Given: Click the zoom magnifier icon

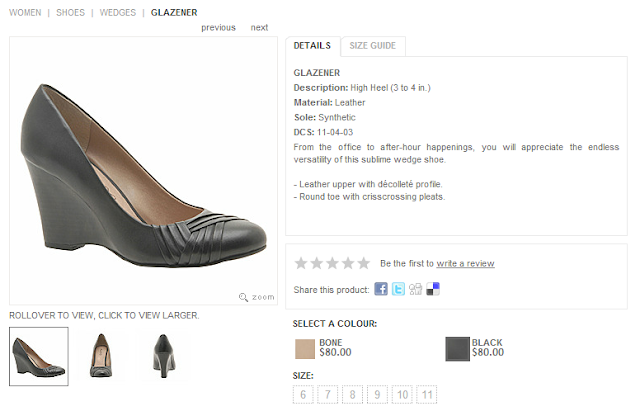Looking at the screenshot, I should pyautogui.click(x=245, y=297).
